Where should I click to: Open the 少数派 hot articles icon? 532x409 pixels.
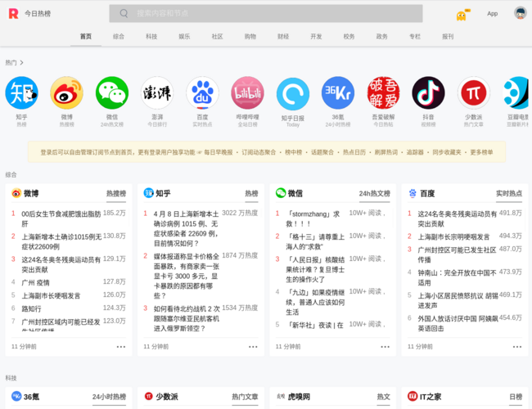click(474, 93)
